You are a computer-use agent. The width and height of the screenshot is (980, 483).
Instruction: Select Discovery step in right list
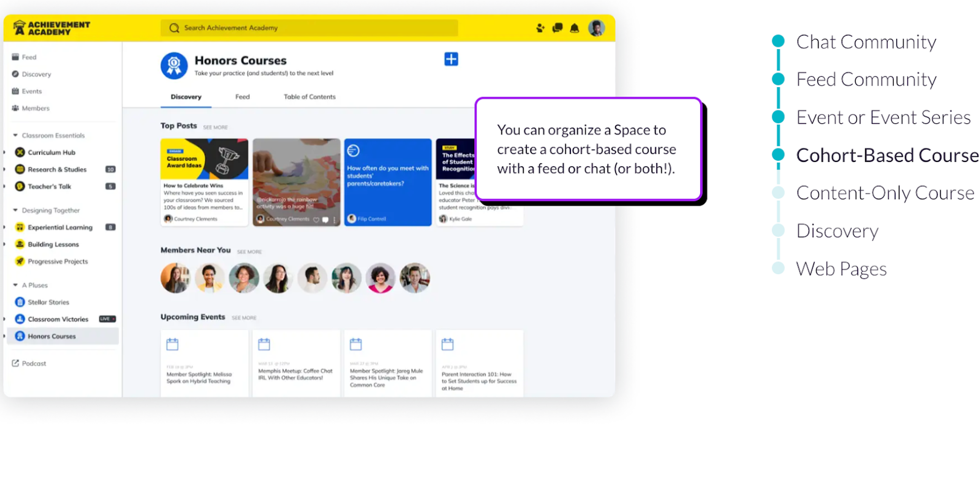(x=837, y=231)
